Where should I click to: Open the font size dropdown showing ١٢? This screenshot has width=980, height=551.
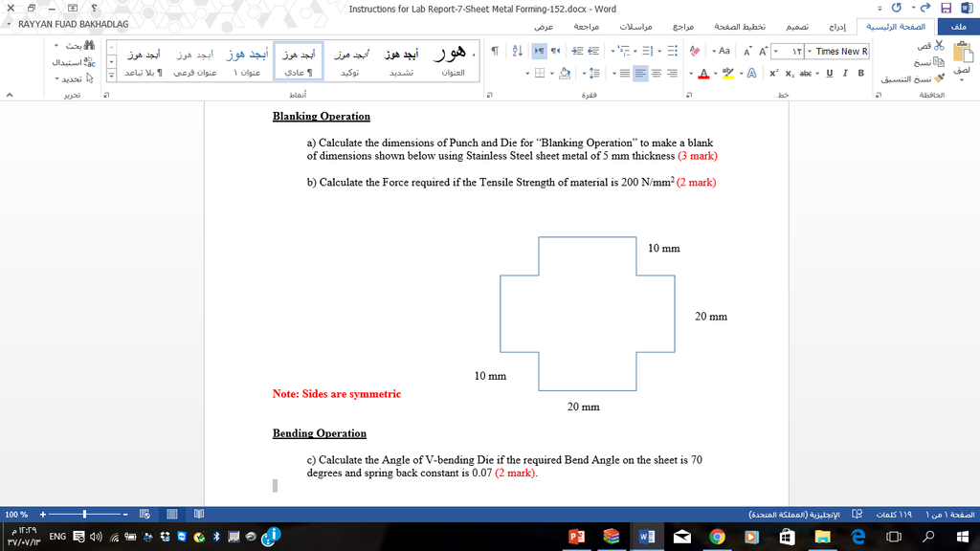pos(791,51)
